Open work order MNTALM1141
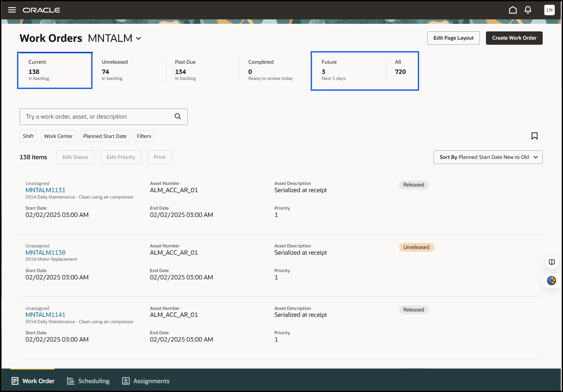Screen dimensions: 563x392 [45, 315]
